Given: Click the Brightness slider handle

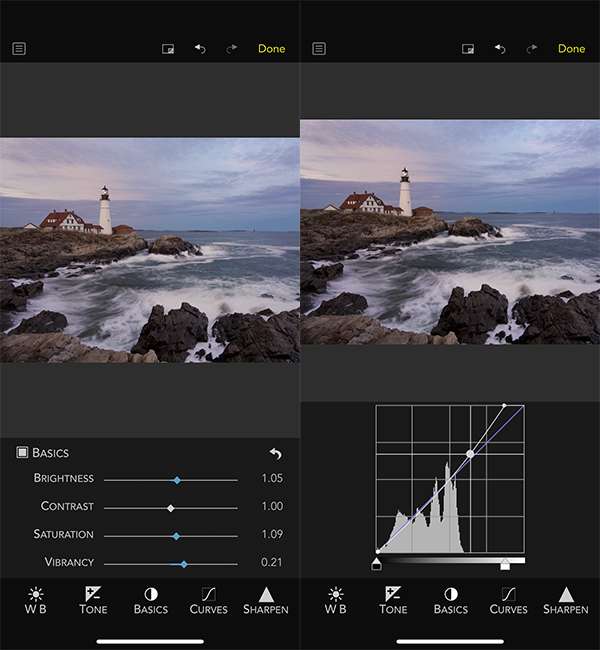Looking at the screenshot, I should coord(177,480).
